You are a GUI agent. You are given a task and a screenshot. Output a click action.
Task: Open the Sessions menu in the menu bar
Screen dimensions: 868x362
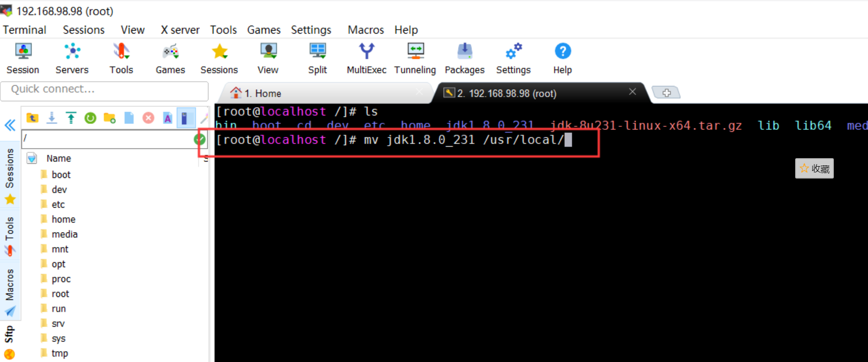(x=84, y=30)
